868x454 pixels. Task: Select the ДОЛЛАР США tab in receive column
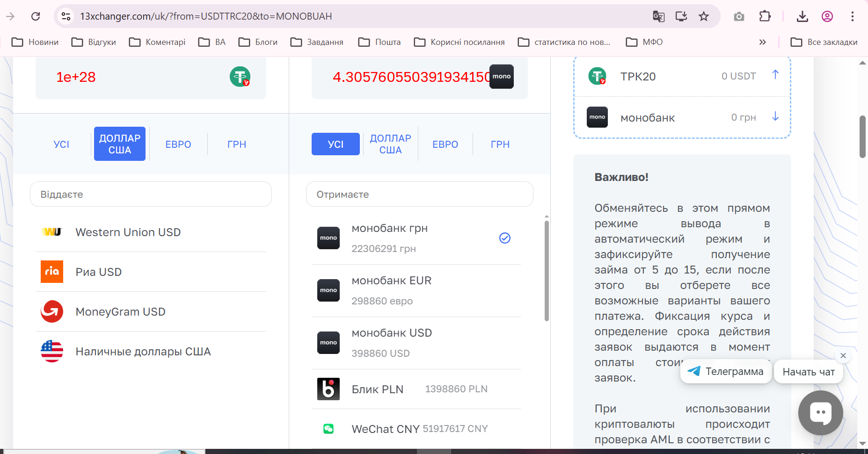[x=390, y=144]
